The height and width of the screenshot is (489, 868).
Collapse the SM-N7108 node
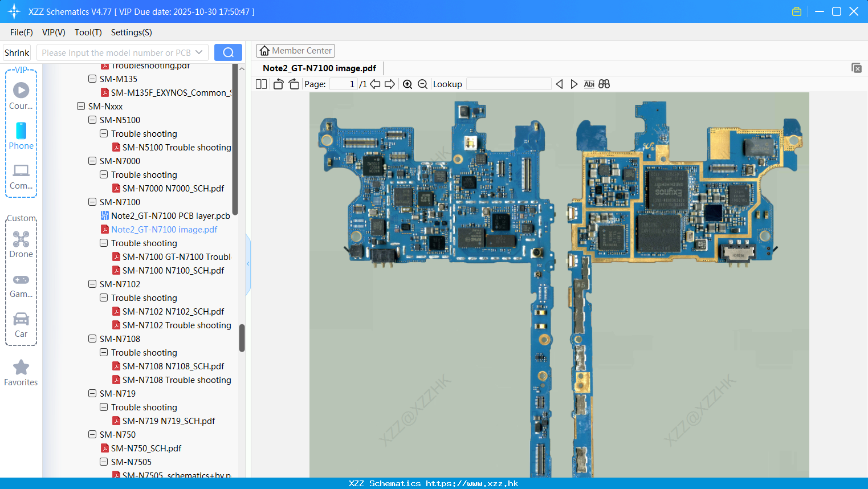[x=92, y=339]
